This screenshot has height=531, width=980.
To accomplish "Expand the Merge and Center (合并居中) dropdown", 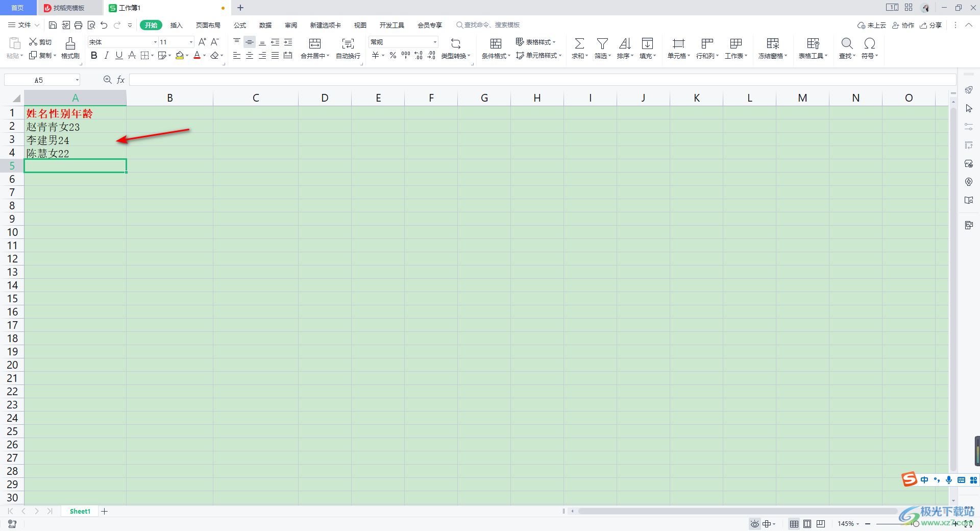I will [x=328, y=56].
